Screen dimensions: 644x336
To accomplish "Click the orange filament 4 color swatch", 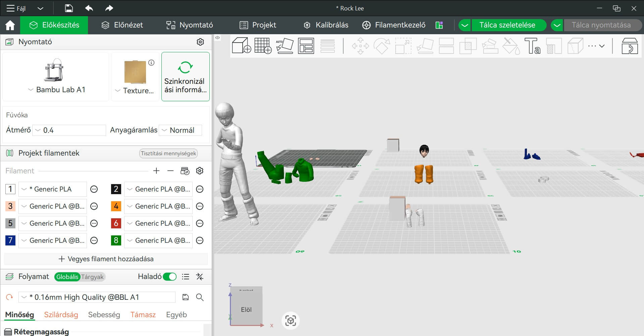I will 116,206.
